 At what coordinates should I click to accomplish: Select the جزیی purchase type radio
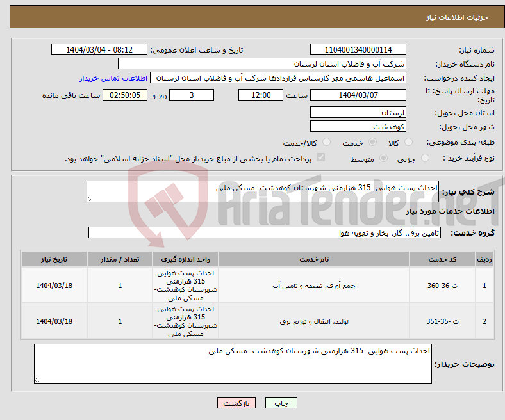pyautogui.click(x=425, y=157)
